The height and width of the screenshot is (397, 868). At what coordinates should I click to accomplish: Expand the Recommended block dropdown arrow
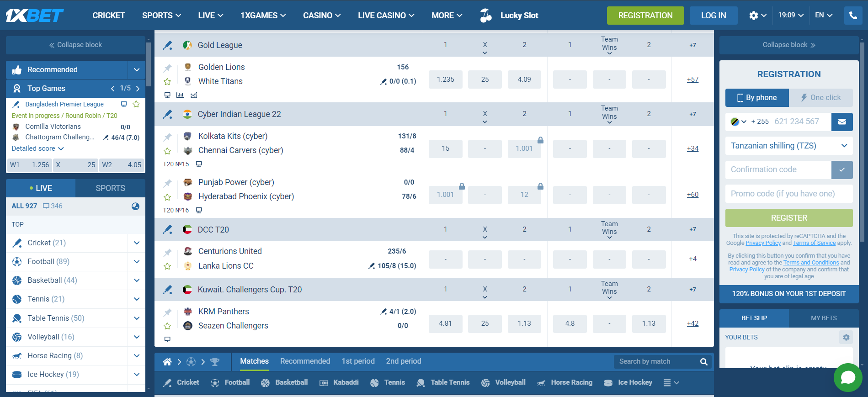137,70
